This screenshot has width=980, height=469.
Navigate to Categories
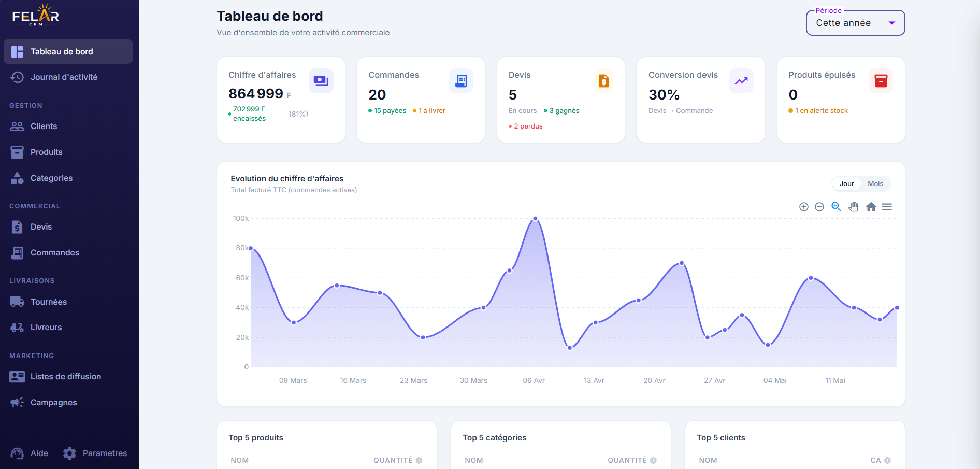(68, 178)
